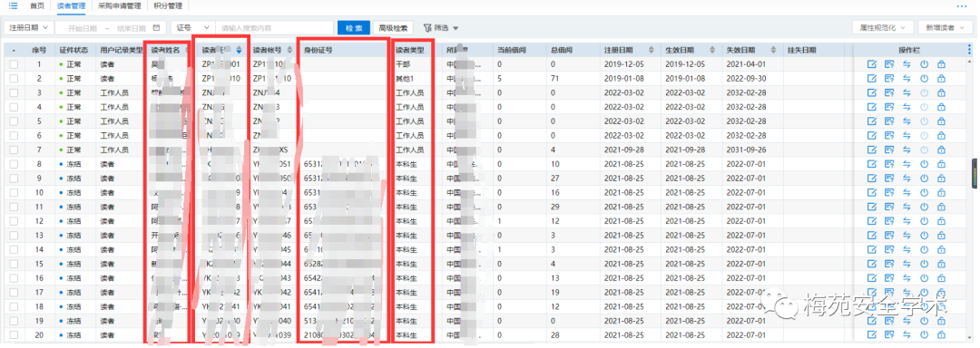Click the 干部 reader type cell
980x348 pixels.
403,64
